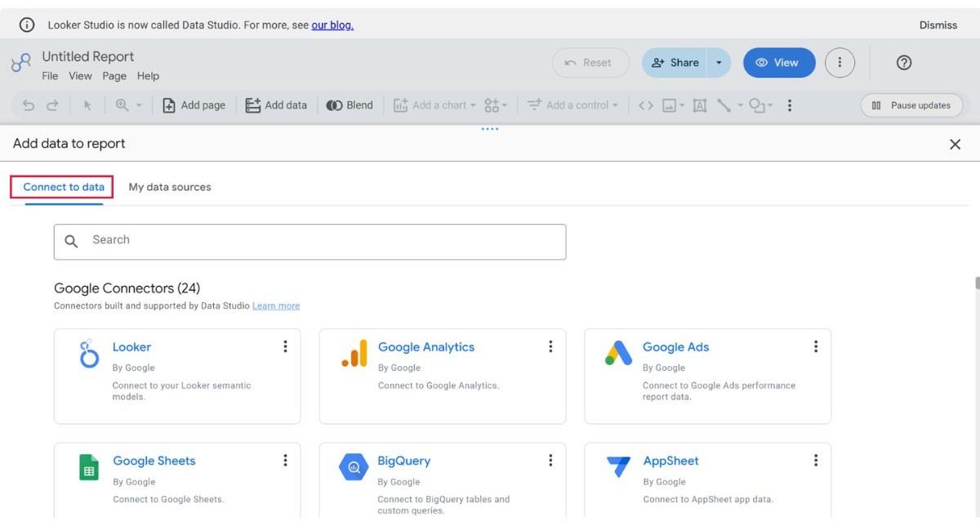
Task: Open Google Ads card three-dot menu
Action: [x=815, y=346]
